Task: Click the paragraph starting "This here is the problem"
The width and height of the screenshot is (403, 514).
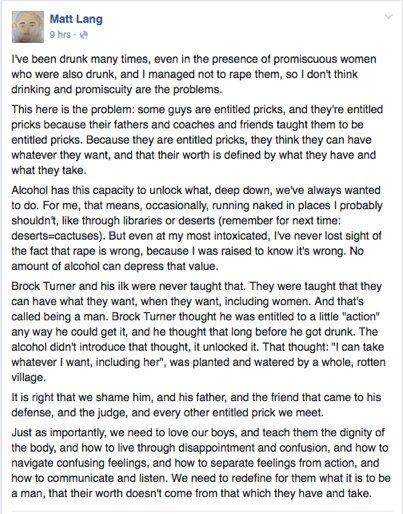Action: 197,140
